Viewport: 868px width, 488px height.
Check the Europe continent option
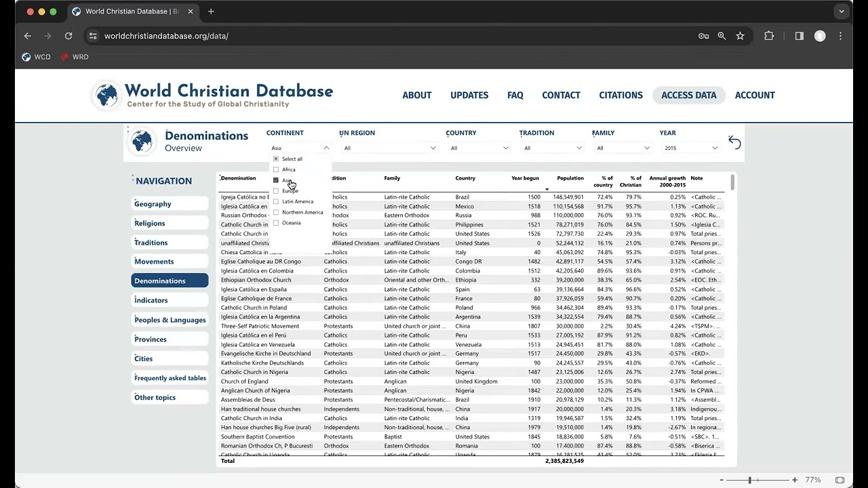click(x=275, y=190)
